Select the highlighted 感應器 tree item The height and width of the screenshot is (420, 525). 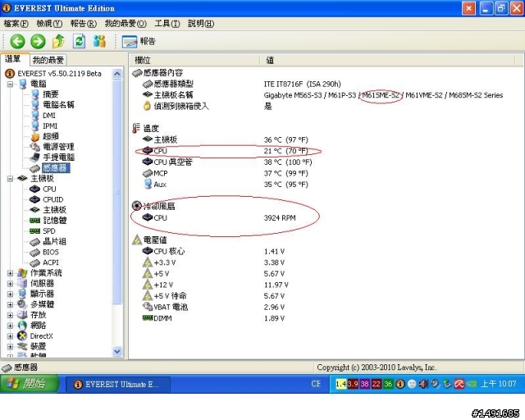coord(56,168)
